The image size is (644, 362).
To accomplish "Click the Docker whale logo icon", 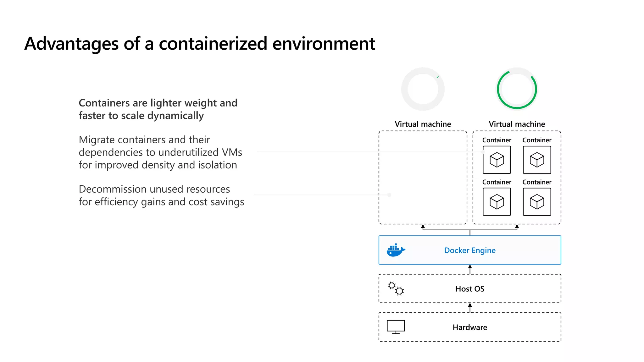I will (396, 250).
